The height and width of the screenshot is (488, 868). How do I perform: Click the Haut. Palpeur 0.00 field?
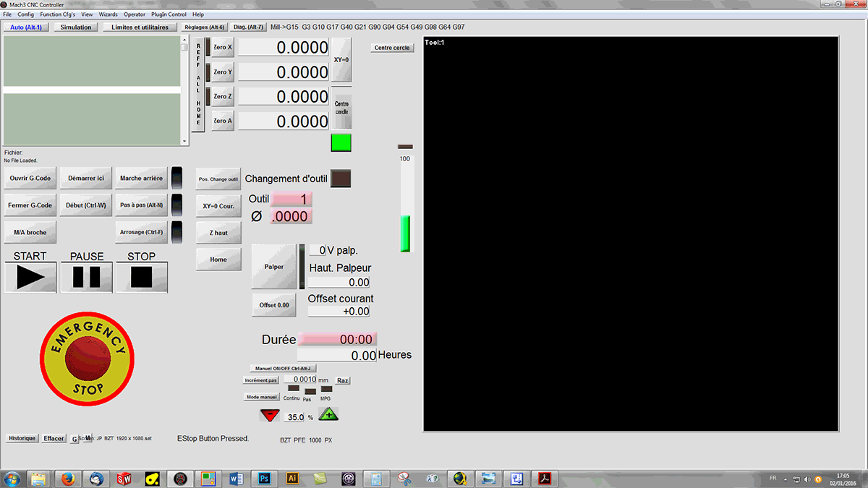(x=339, y=282)
